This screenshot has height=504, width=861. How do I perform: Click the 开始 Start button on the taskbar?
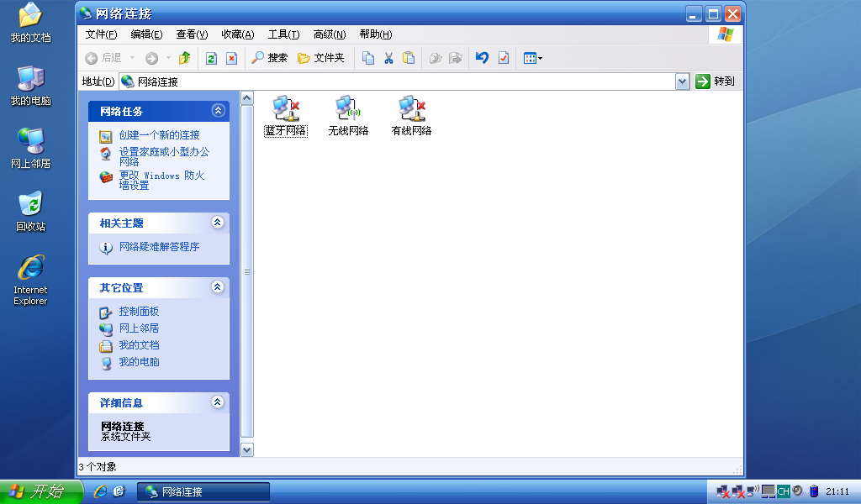click(x=40, y=491)
